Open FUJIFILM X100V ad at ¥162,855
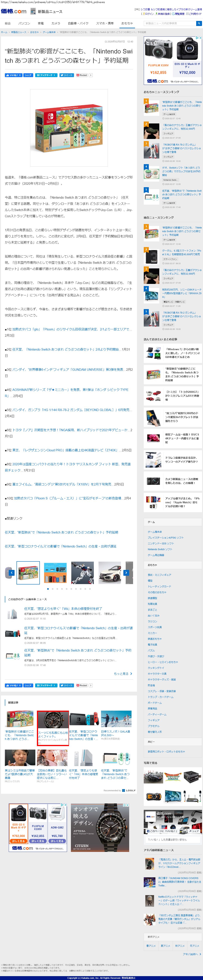Image resolution: width=203 pixels, height=980 pixels. click(158, 56)
